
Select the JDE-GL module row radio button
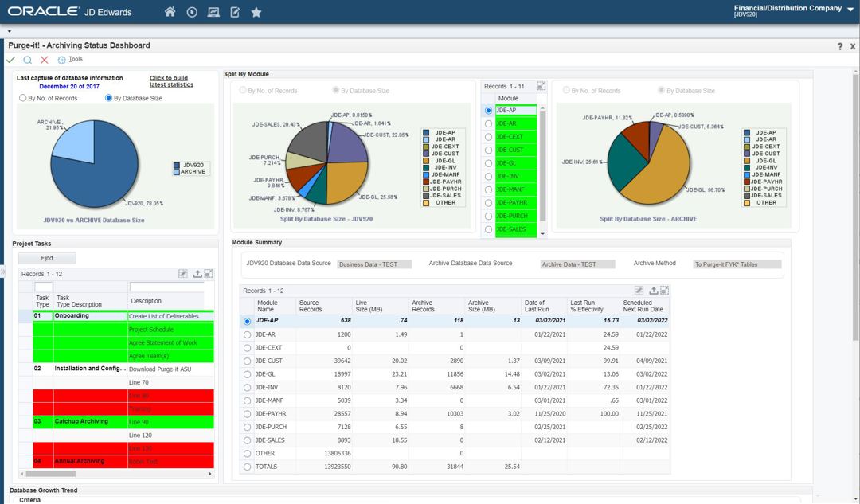click(487, 162)
